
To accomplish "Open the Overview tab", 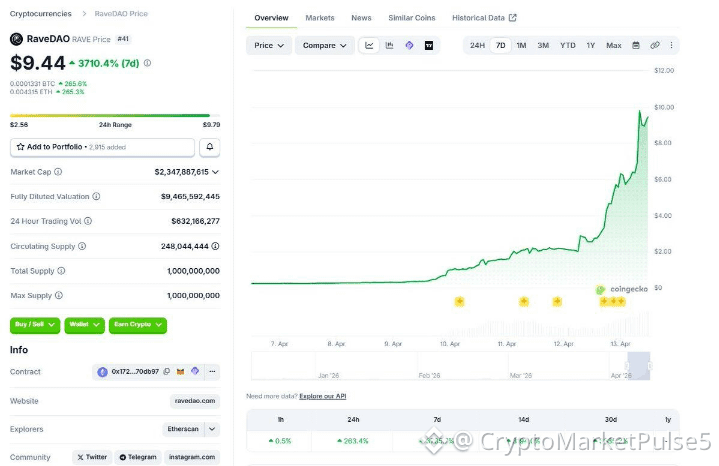I will coord(271,18).
